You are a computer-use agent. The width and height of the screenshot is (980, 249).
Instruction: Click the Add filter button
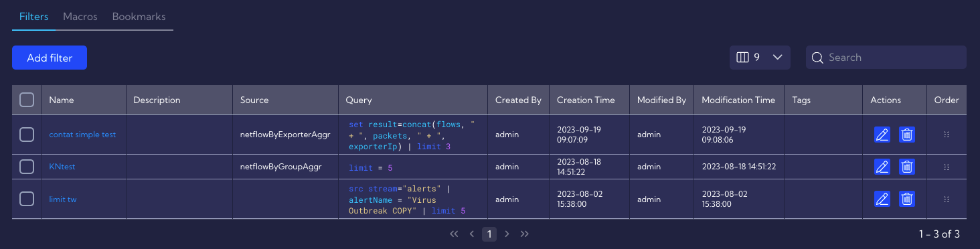50,58
